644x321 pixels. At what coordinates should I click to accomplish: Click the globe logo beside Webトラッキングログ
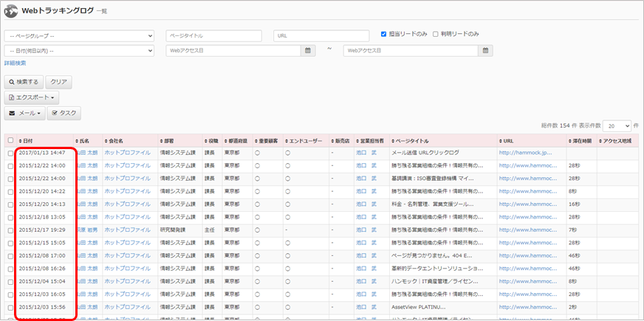coord(12,11)
